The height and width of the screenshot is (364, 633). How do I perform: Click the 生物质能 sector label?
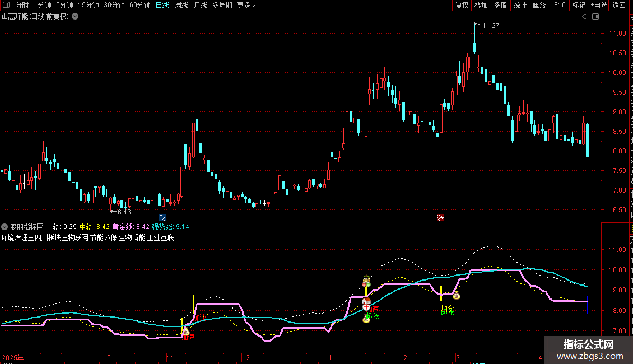tap(132, 237)
